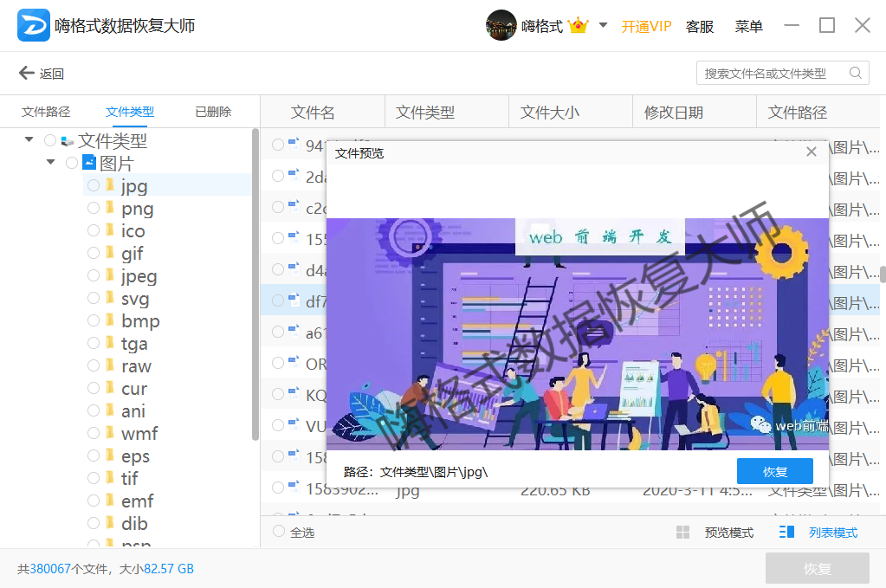This screenshot has height=588, width=886.
Task: Toggle the ico folder checkbox
Action: [x=94, y=230]
